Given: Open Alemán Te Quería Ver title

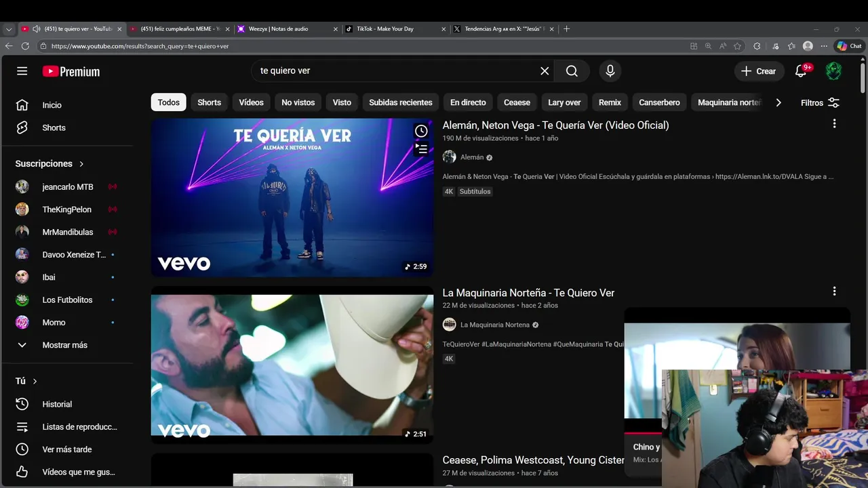Looking at the screenshot, I should point(555,125).
